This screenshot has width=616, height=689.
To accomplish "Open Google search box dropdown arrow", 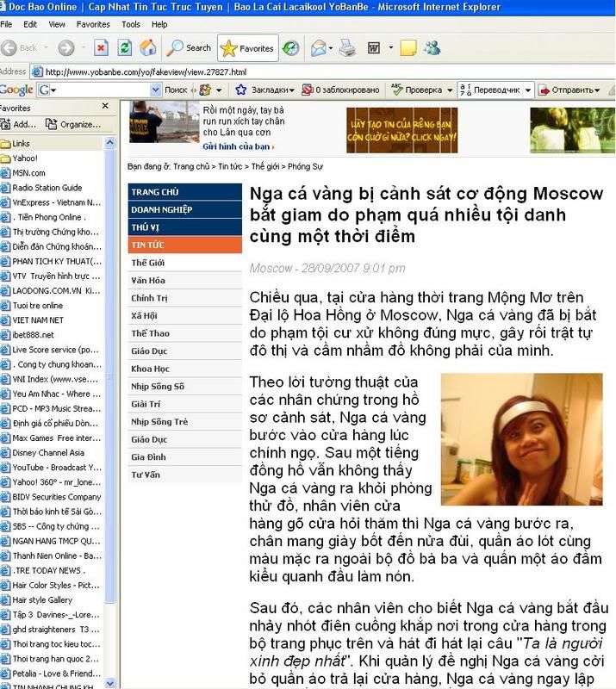I will coord(155,90).
